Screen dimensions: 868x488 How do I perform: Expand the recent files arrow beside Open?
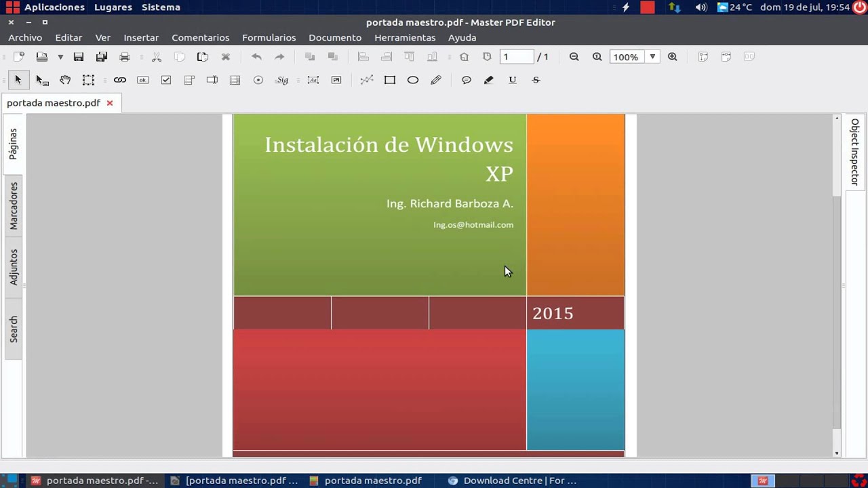(x=60, y=57)
